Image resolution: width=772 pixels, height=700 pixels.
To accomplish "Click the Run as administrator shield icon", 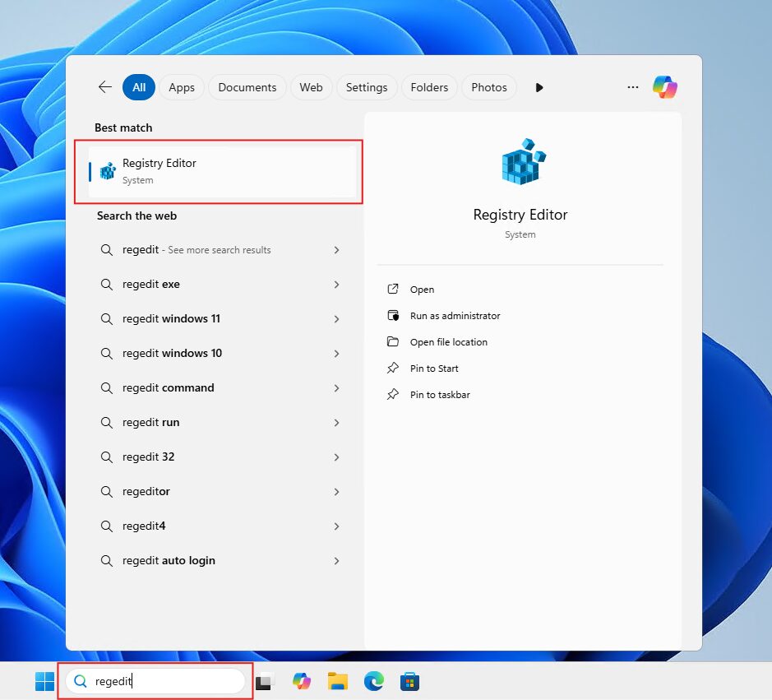I will point(393,315).
